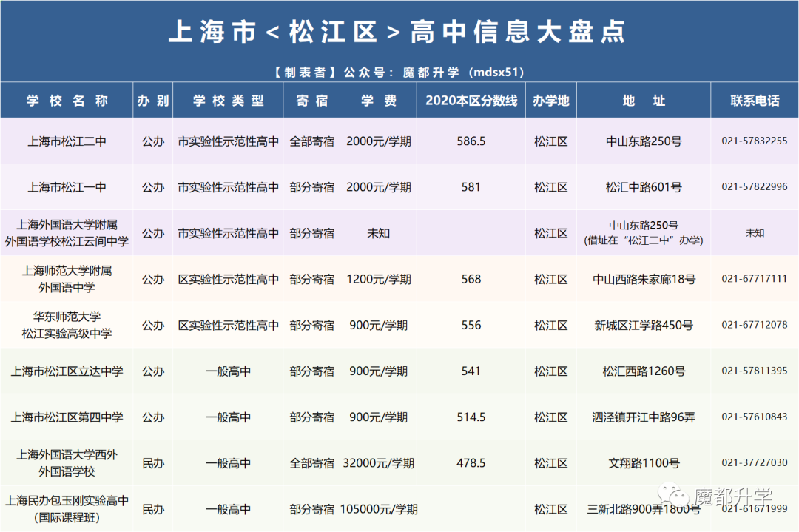Click the address 松汇中路601号
The height and width of the screenshot is (532, 799).
coord(644,187)
